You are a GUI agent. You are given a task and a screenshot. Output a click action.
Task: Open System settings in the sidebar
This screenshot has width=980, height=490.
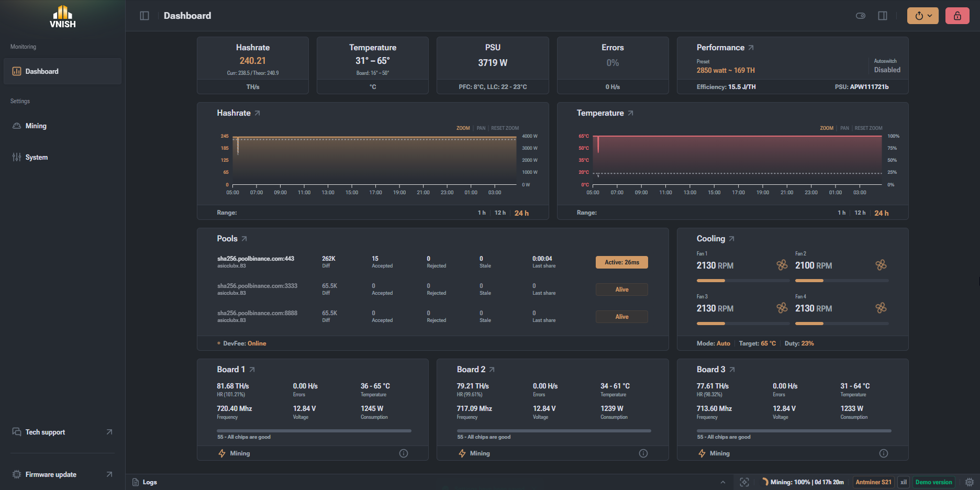[63, 157]
